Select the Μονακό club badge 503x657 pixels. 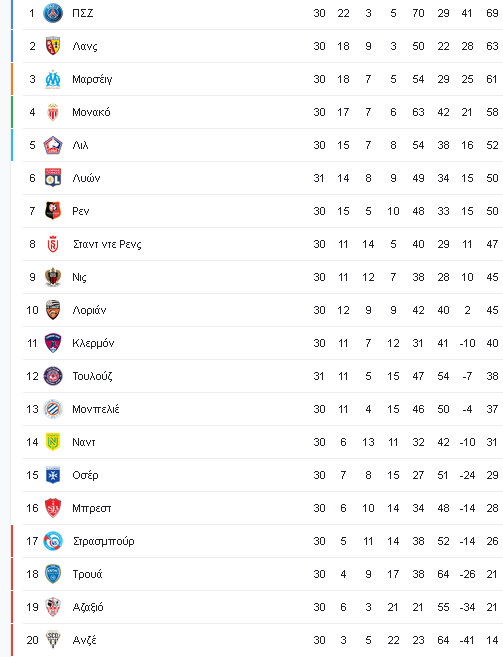[x=53, y=112]
